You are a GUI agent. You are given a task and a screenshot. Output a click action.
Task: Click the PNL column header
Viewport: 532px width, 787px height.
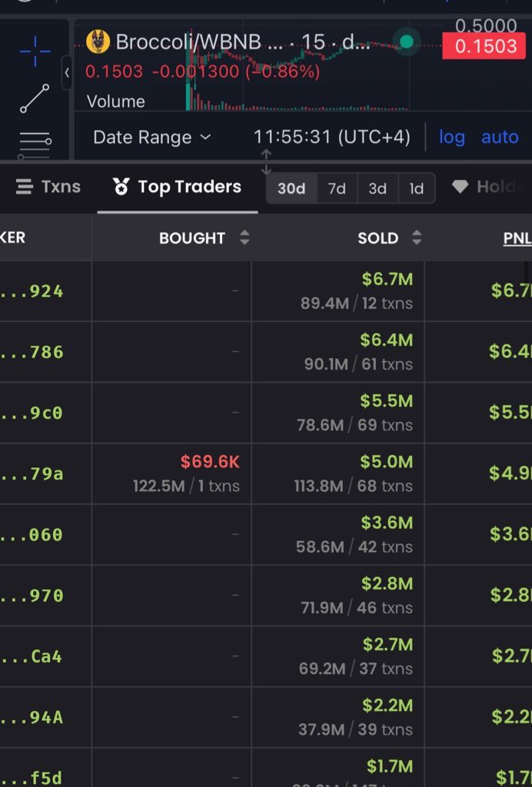[517, 238]
